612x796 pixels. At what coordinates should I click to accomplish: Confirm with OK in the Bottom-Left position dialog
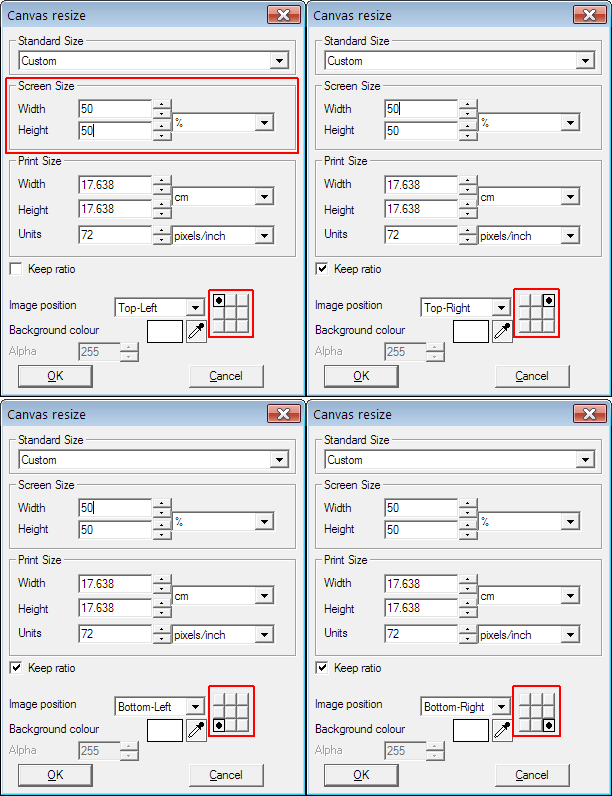pyautogui.click(x=55, y=775)
